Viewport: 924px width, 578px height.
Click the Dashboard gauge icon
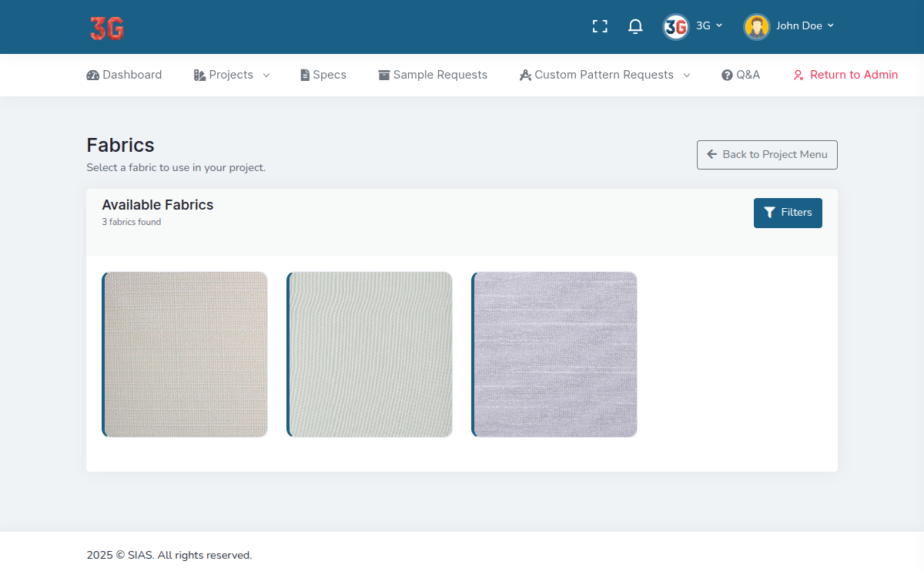(x=93, y=76)
